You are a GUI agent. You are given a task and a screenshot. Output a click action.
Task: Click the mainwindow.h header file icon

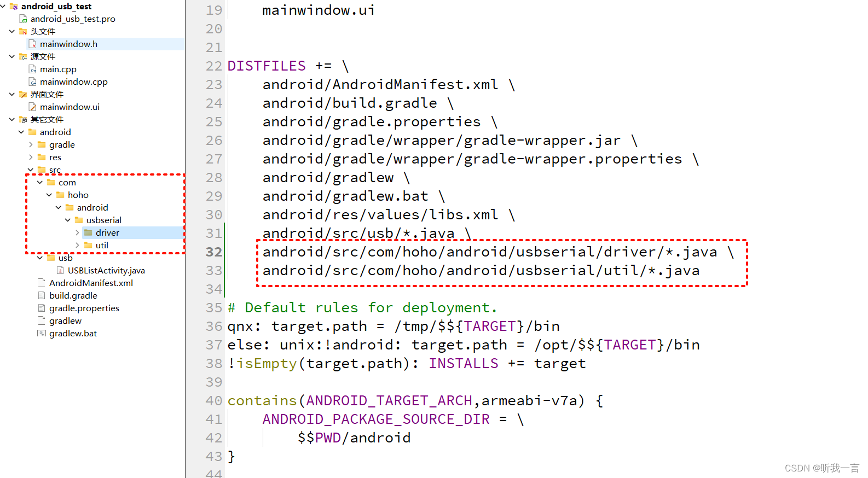pos(33,44)
